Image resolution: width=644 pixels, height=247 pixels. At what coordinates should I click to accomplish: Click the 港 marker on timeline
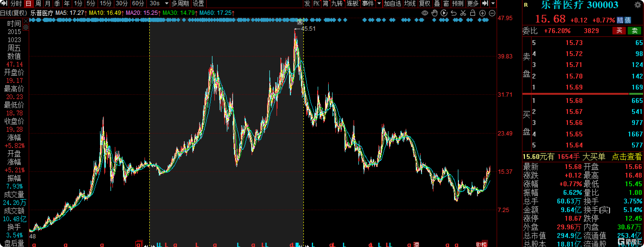tap(416, 245)
